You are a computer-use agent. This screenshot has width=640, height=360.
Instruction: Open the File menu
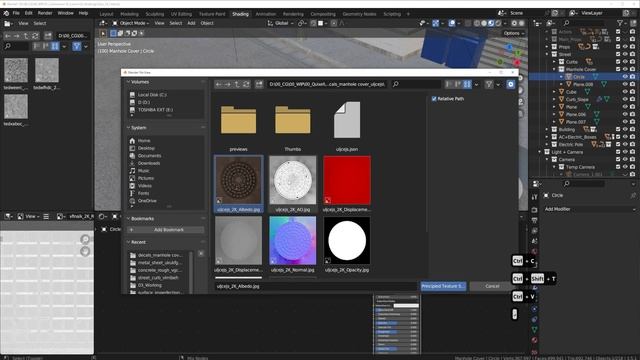[x=16, y=13]
